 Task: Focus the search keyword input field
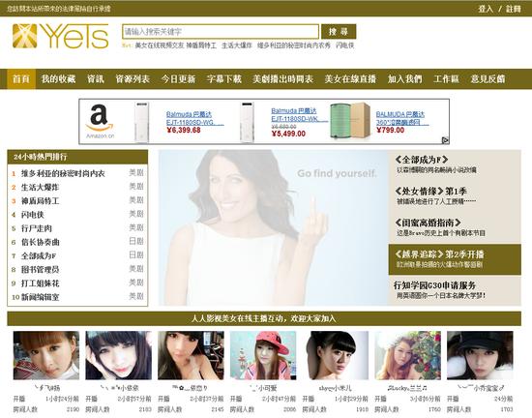(x=221, y=32)
